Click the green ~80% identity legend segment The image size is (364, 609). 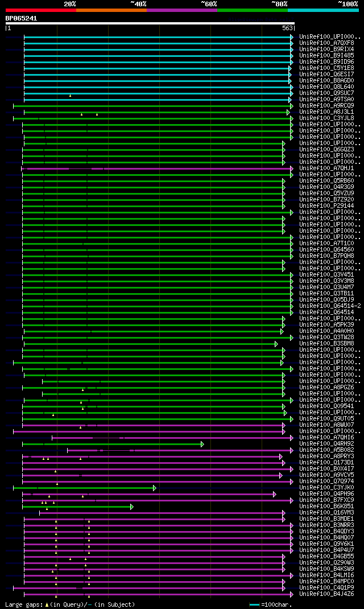coord(253,10)
